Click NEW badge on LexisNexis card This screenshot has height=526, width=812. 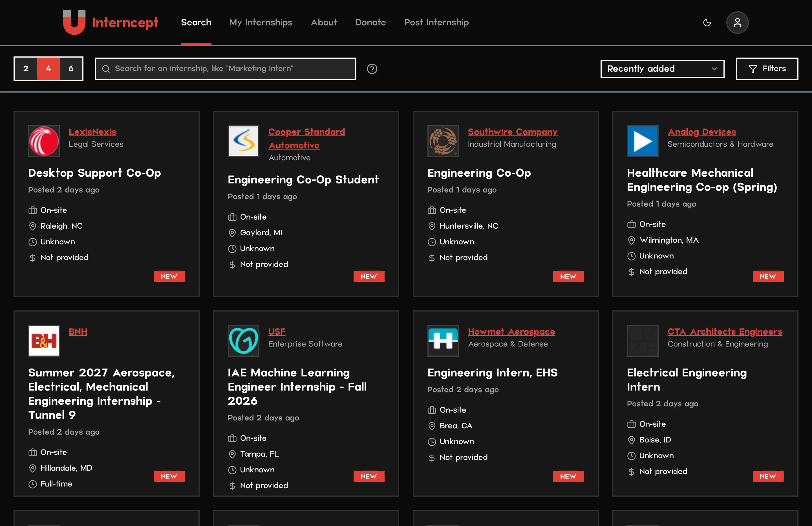169,276
